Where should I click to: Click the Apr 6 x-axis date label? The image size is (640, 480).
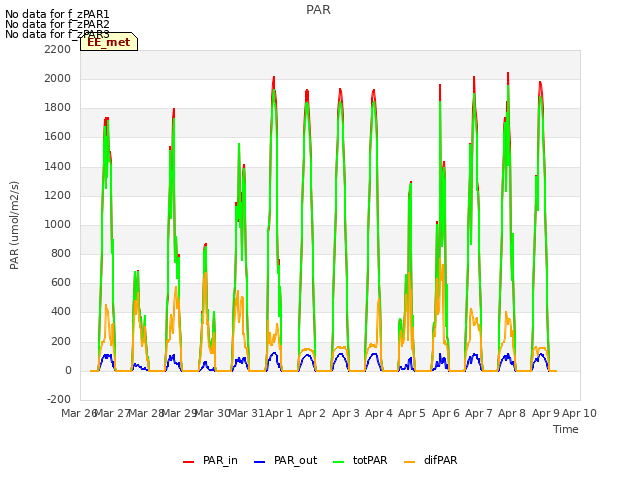click(446, 413)
